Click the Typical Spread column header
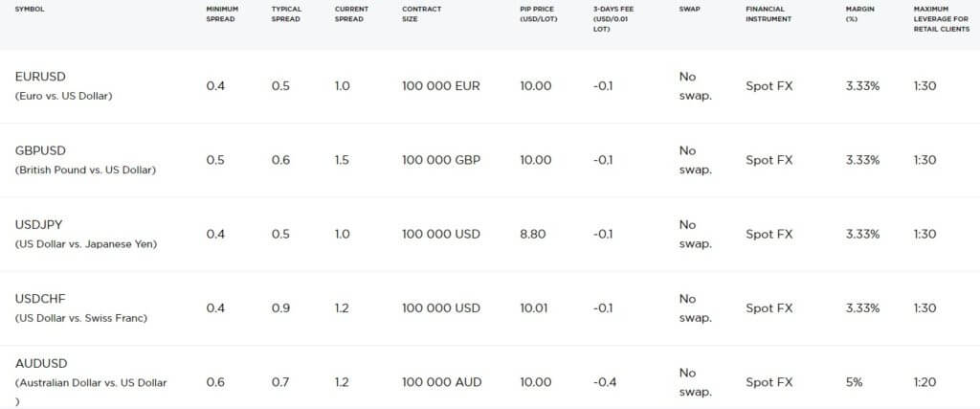The height and width of the screenshot is (409, 980). coord(286,14)
